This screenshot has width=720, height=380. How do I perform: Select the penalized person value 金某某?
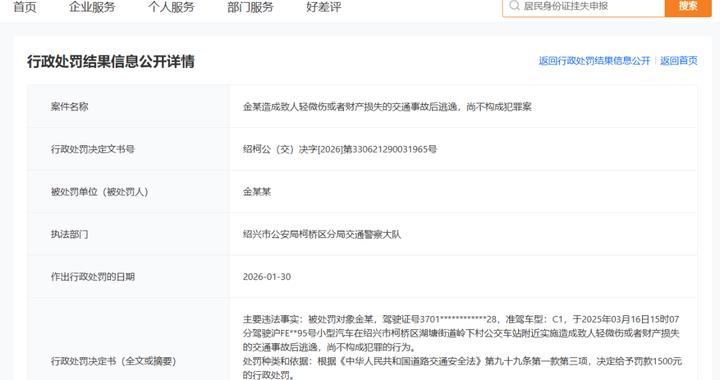pos(257,192)
